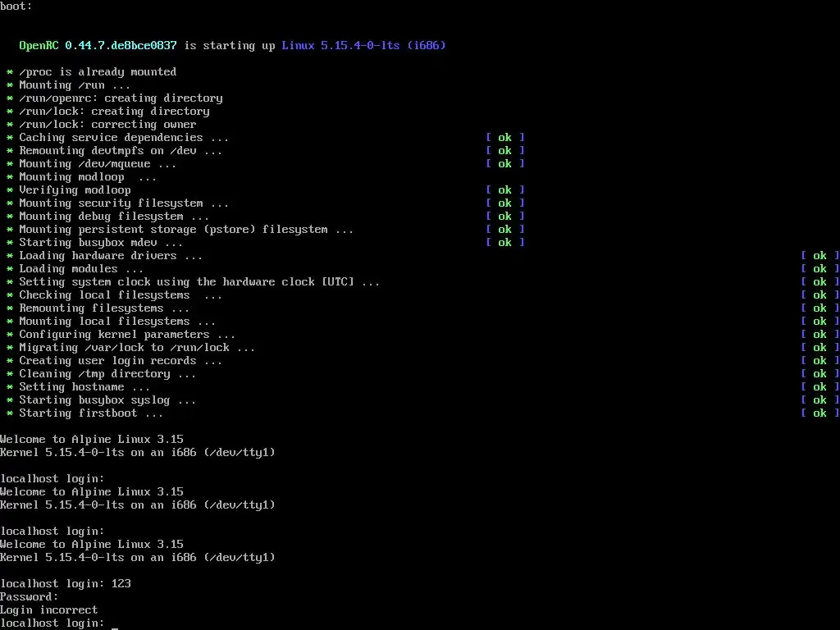Click 'Mounting security filesystem ...' line
840x630 pixels.
(124, 203)
